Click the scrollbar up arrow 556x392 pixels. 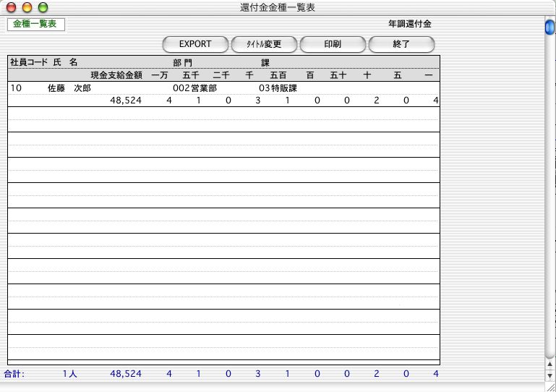(549, 365)
